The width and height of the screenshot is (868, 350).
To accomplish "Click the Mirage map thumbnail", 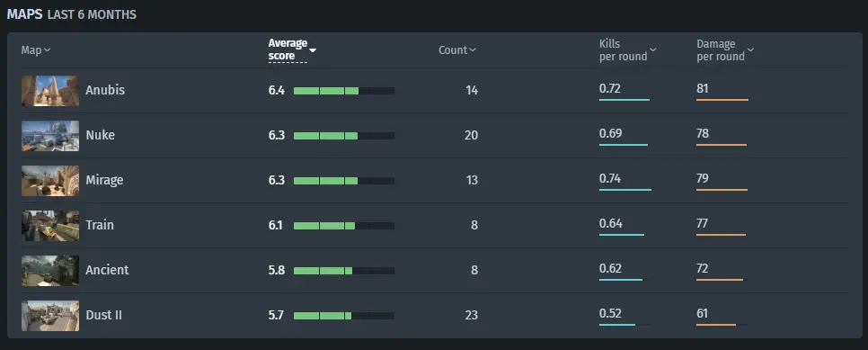I will click(50, 181).
